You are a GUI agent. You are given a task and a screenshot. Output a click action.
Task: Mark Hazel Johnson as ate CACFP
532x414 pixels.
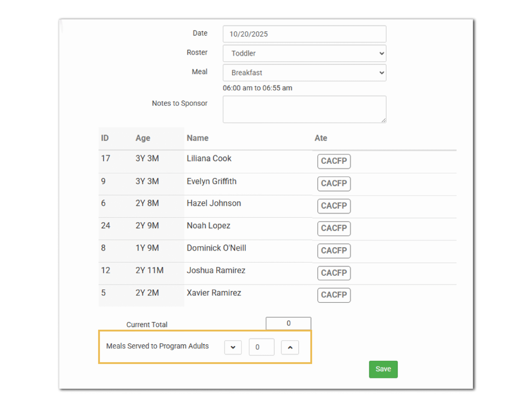(334, 206)
